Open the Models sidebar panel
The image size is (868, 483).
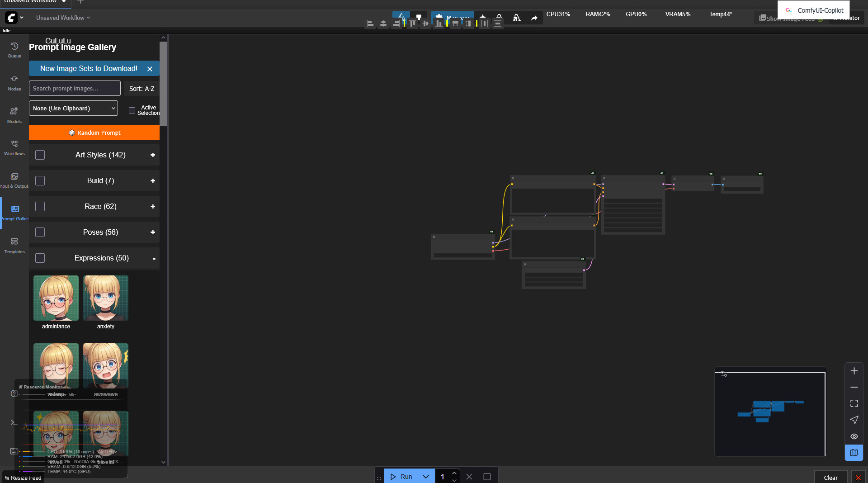(14, 115)
